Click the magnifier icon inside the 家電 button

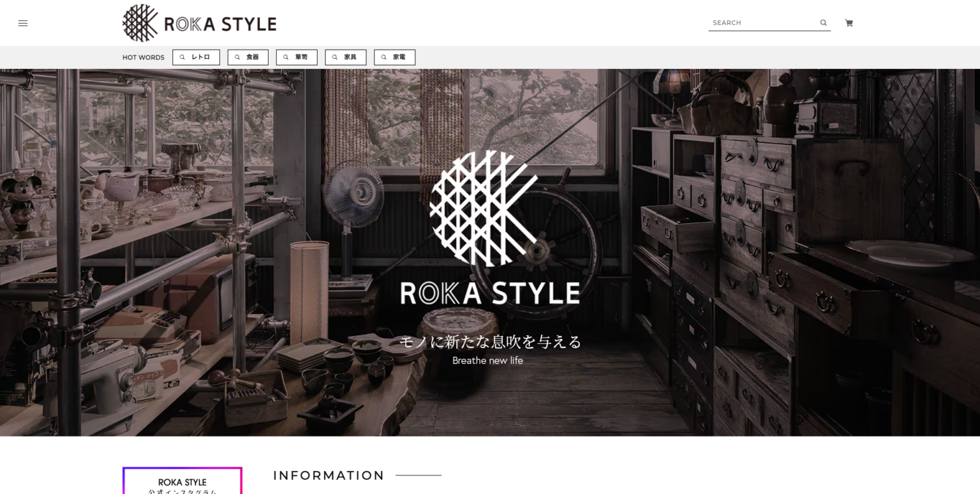(384, 57)
